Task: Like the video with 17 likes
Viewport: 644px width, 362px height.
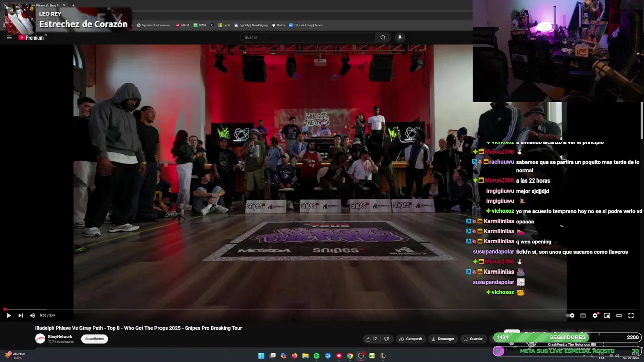Action: point(371,339)
